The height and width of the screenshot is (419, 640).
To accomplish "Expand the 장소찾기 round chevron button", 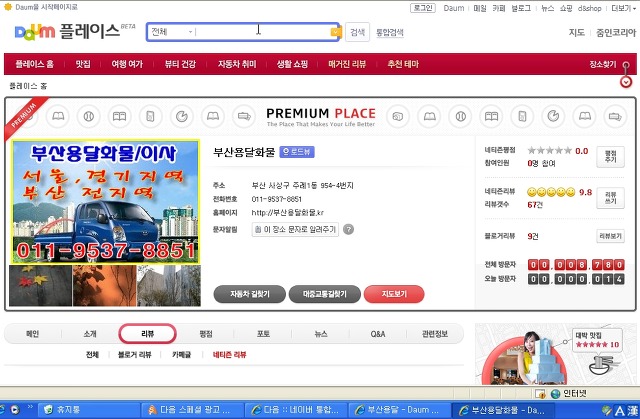I will pos(626,82).
